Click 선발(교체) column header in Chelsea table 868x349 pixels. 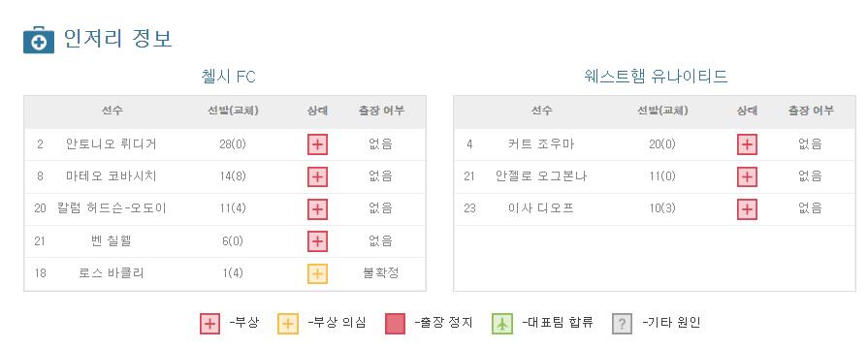pos(233,111)
